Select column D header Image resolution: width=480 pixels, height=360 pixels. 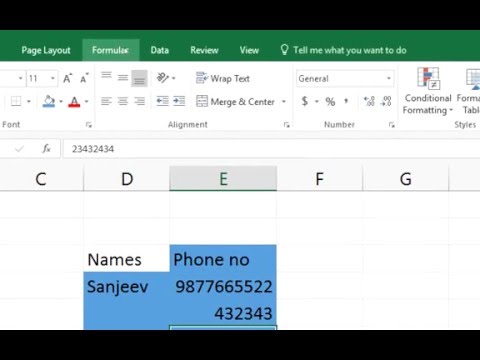tap(127, 179)
